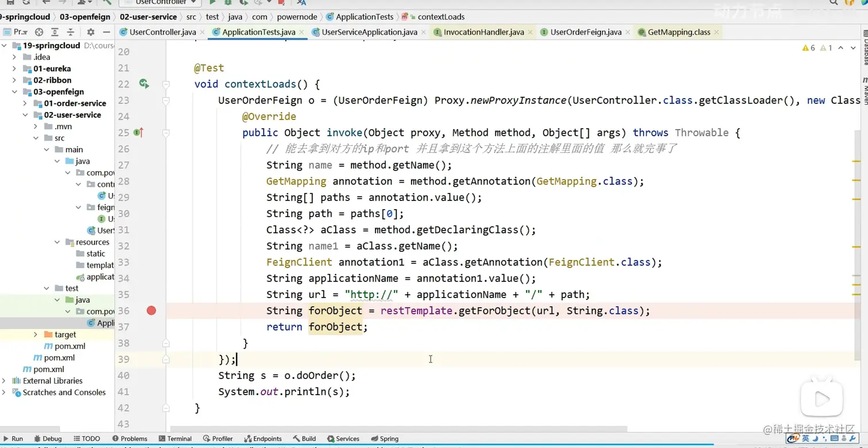
Task: Collapse the 03-openfeign module
Action: point(15,91)
